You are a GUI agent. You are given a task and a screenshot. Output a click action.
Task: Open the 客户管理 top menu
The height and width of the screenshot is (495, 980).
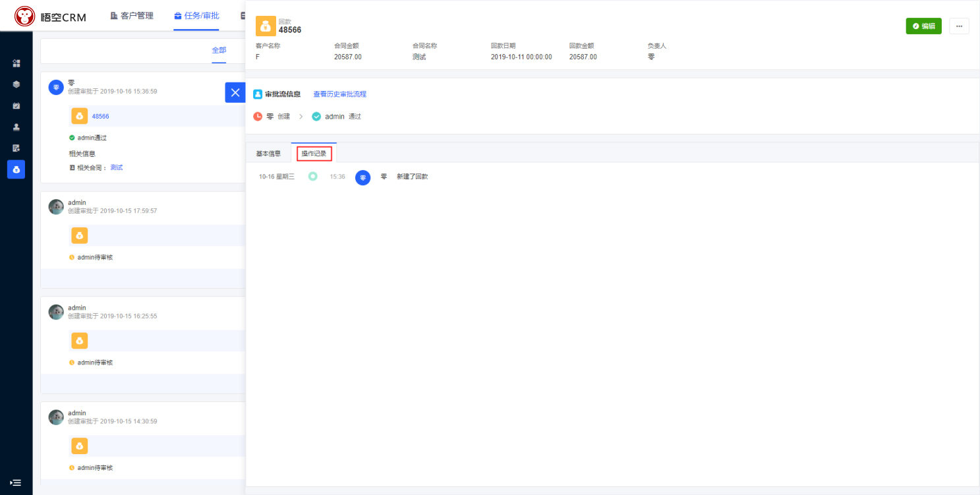click(132, 16)
